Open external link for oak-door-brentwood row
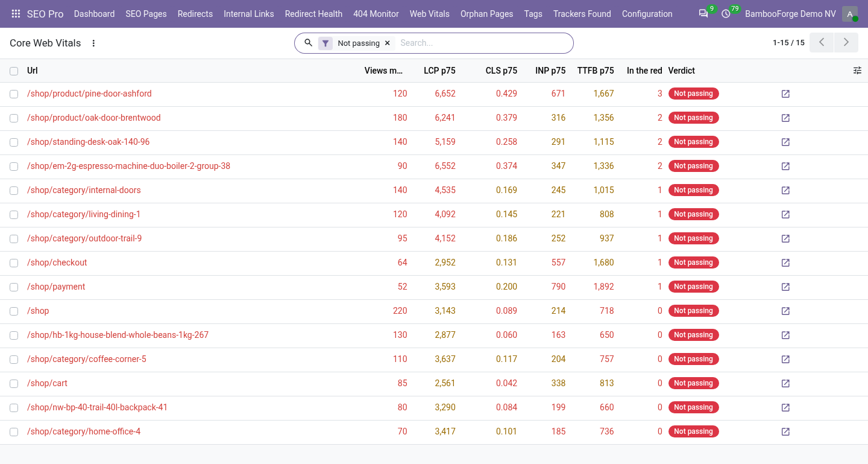This screenshot has height=464, width=868. click(x=785, y=118)
